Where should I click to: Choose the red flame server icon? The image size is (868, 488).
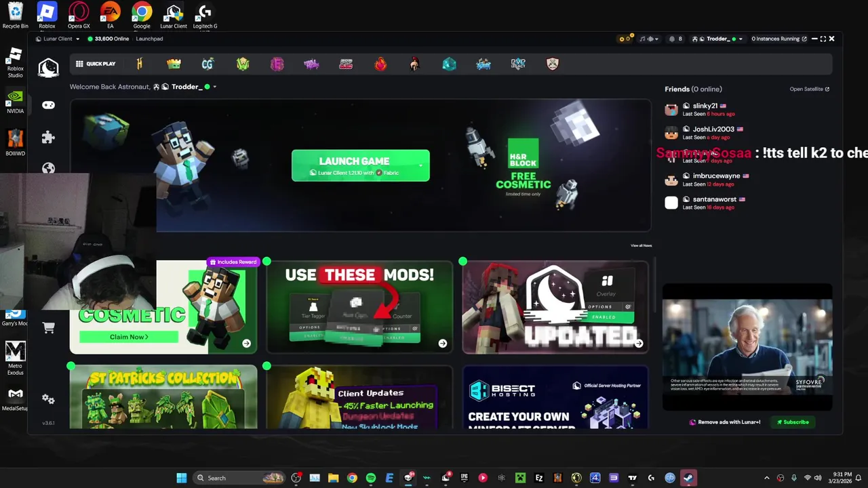380,64
